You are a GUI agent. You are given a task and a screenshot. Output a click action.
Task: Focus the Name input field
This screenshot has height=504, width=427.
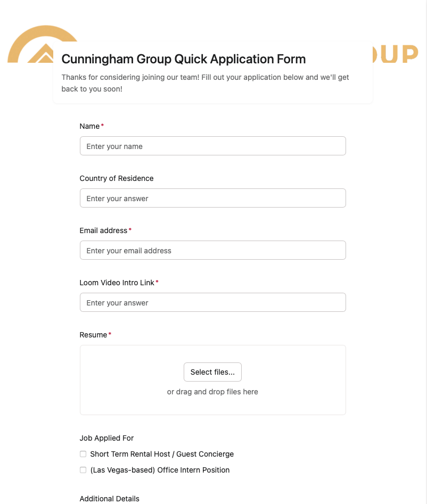tap(212, 146)
